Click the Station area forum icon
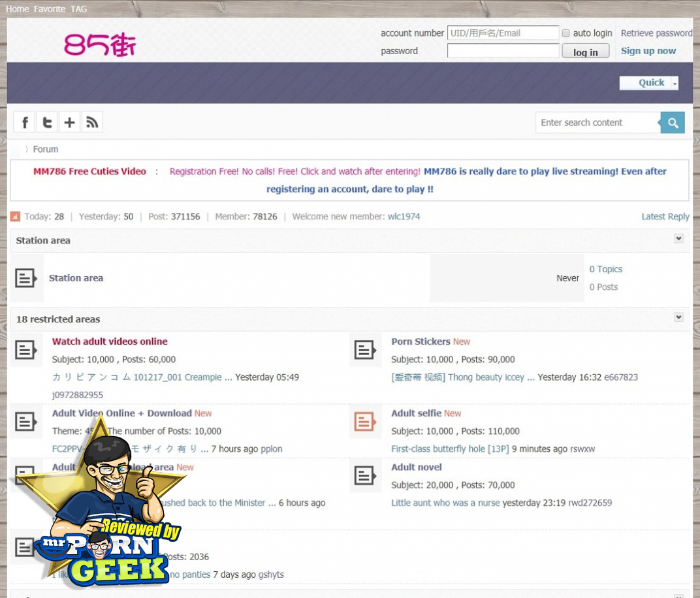 [26, 279]
